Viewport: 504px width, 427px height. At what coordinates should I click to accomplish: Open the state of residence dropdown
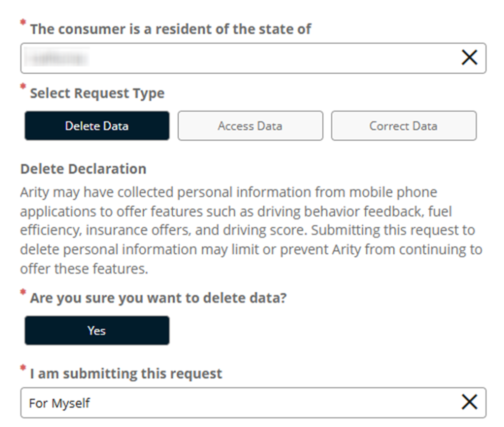(x=236, y=58)
